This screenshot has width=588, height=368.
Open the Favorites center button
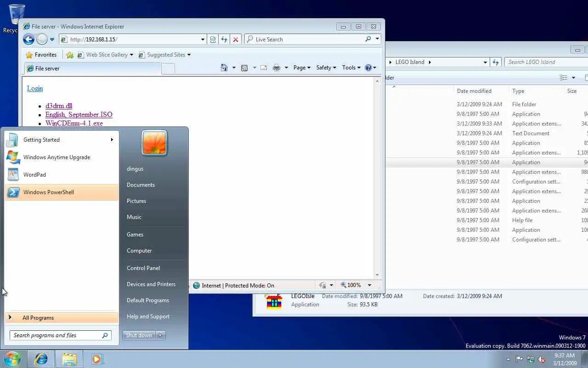pos(41,55)
